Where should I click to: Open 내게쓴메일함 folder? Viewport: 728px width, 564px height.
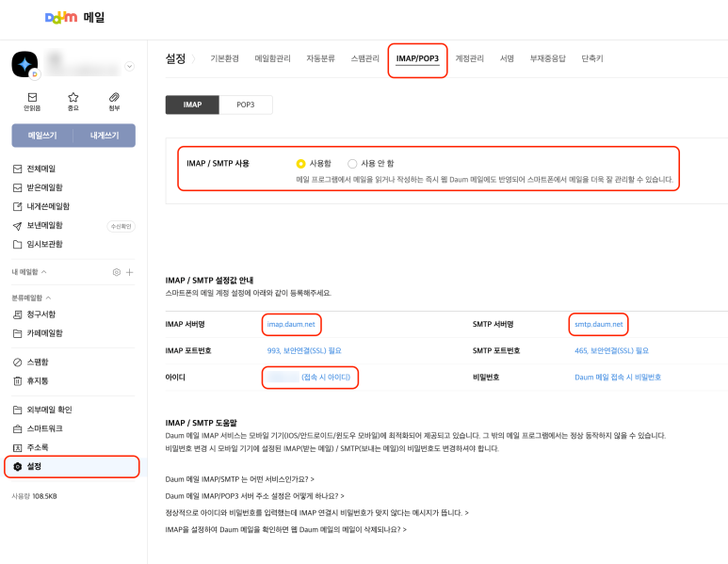[48, 206]
